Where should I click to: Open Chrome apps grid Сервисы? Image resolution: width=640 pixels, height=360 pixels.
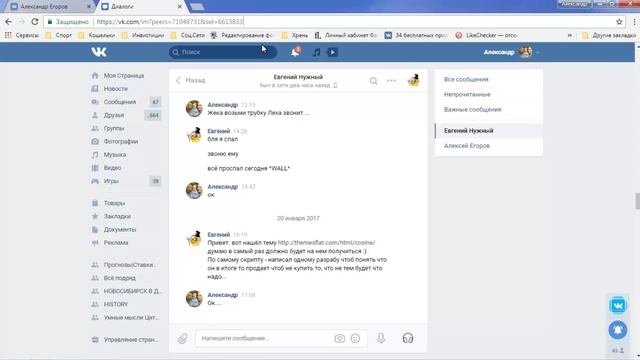pyautogui.click(x=22, y=36)
